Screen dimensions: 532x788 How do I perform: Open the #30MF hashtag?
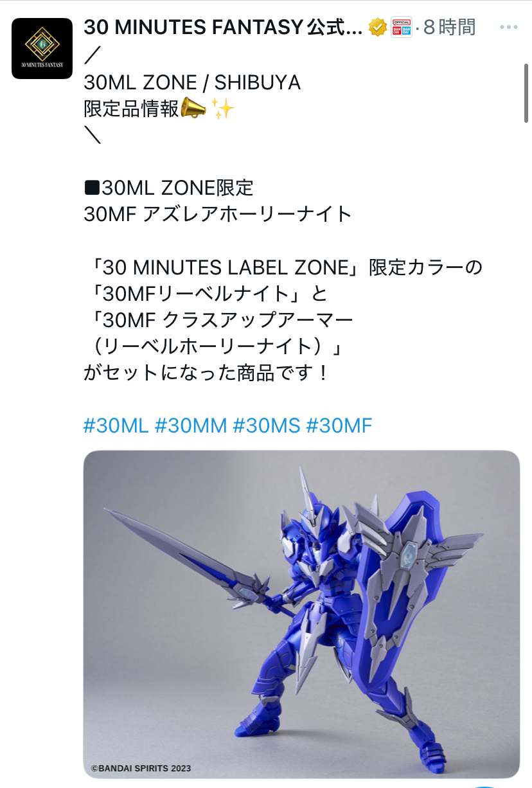(339, 425)
